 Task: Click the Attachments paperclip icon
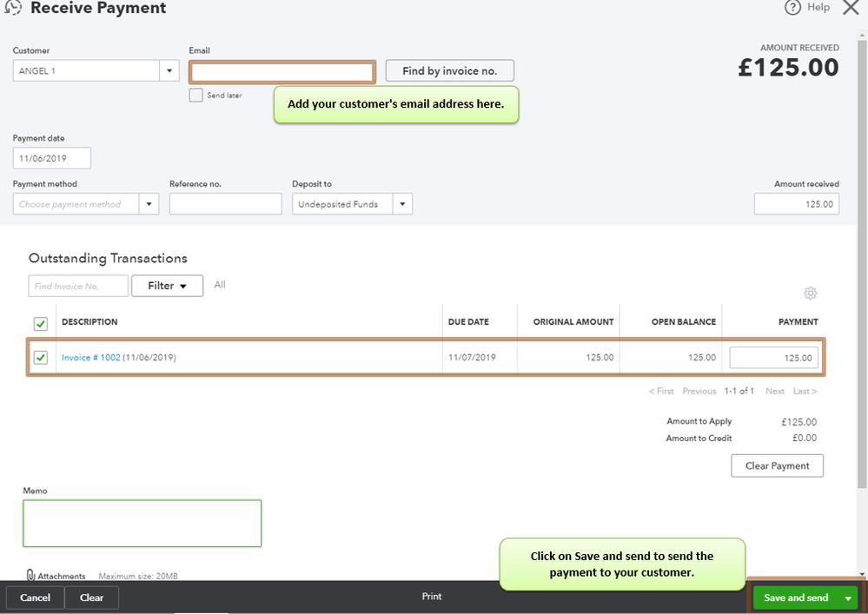[30, 575]
